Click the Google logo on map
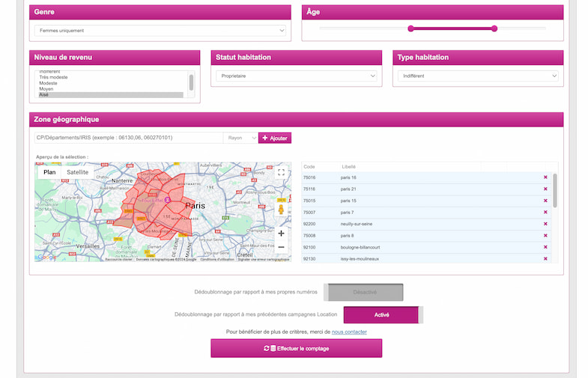 click(x=47, y=257)
